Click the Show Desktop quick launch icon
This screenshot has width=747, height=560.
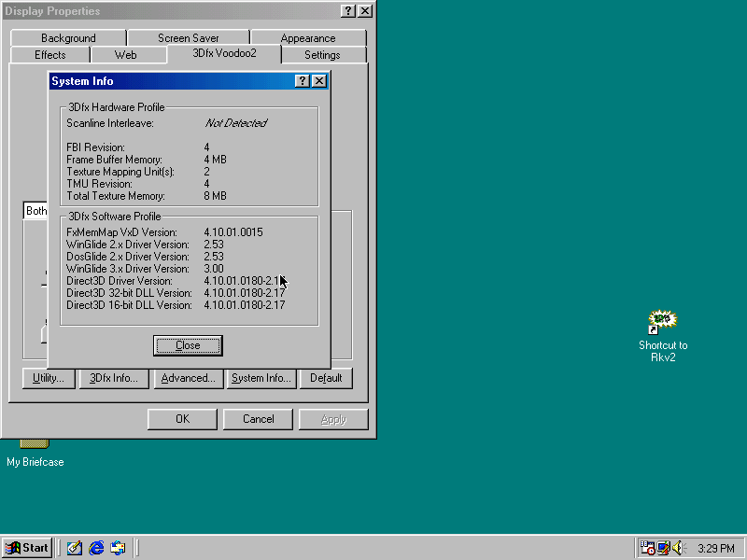coord(75,548)
